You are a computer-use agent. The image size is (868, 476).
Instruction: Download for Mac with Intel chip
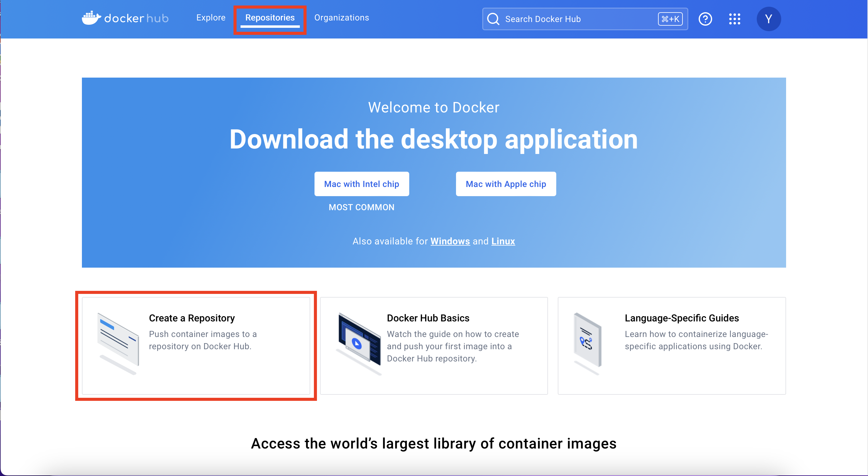pos(361,184)
